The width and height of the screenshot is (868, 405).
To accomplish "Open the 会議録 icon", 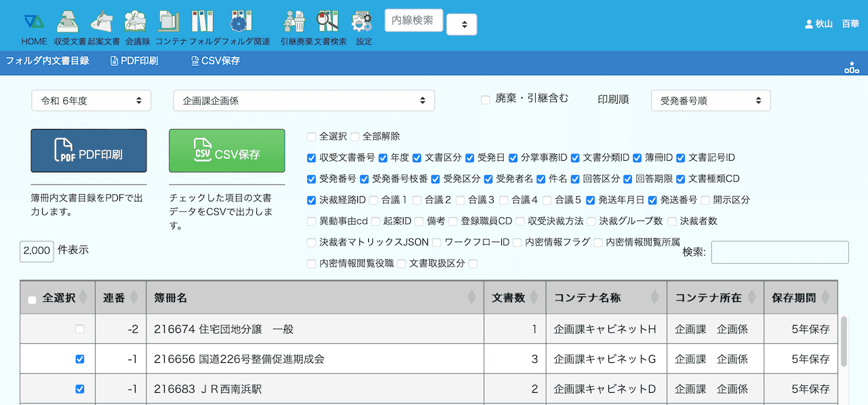I will click(x=137, y=22).
